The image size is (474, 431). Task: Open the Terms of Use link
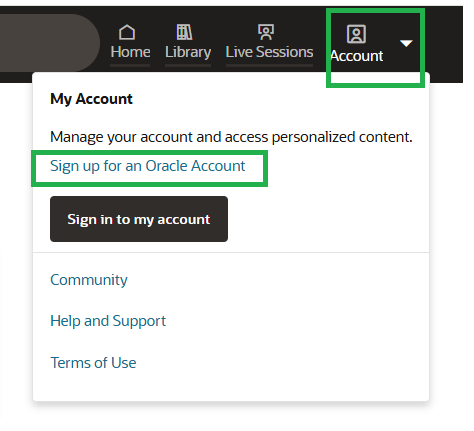[x=93, y=363]
